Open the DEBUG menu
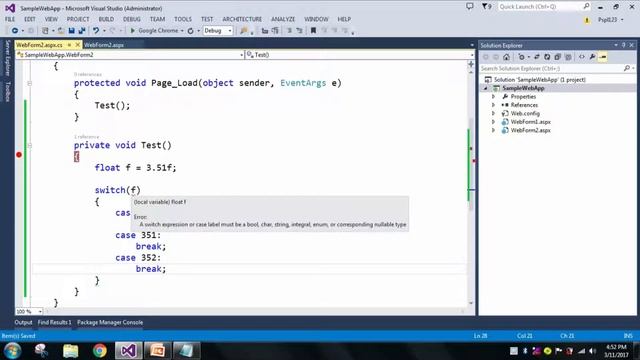The height and width of the screenshot is (360, 640). tap(131, 19)
